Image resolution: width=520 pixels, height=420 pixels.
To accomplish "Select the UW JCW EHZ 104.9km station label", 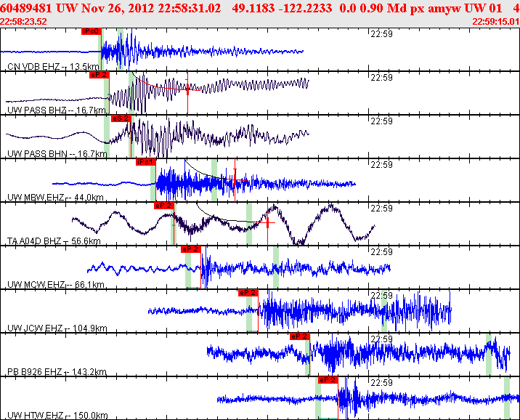I will click(57, 328).
